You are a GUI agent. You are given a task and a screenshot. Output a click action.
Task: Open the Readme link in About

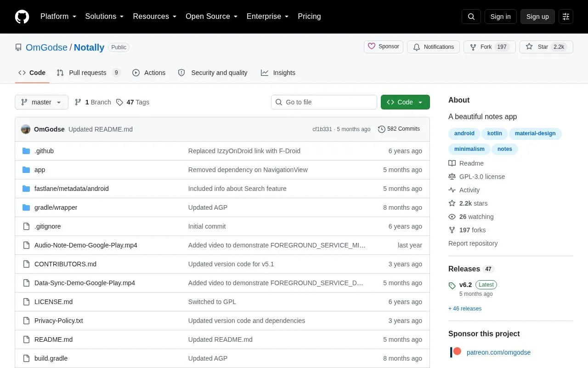(x=466, y=163)
